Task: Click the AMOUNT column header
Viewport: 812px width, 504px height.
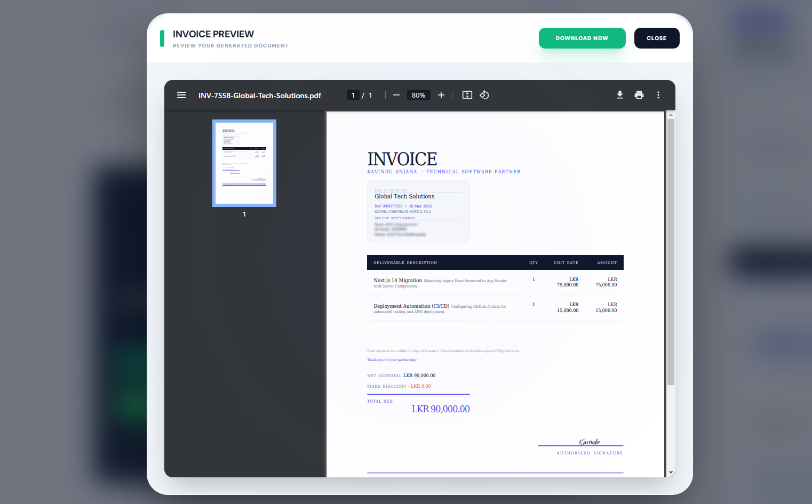Action: [x=607, y=262]
